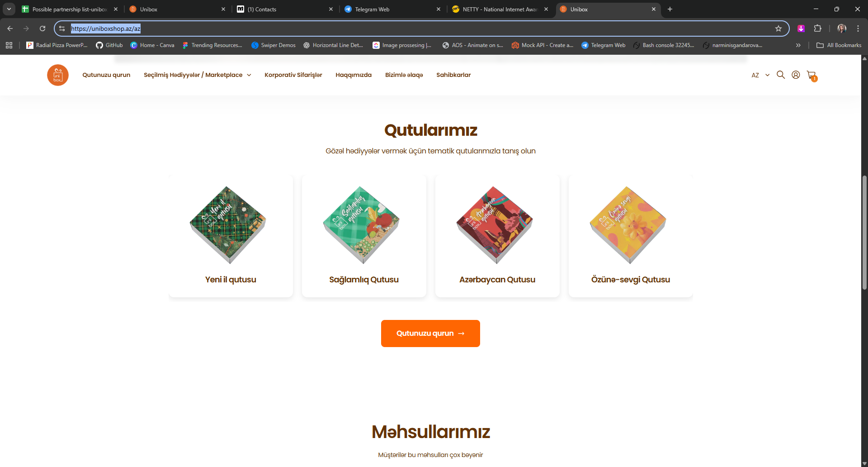Click the GitHub bookmark icon

pos(99,45)
